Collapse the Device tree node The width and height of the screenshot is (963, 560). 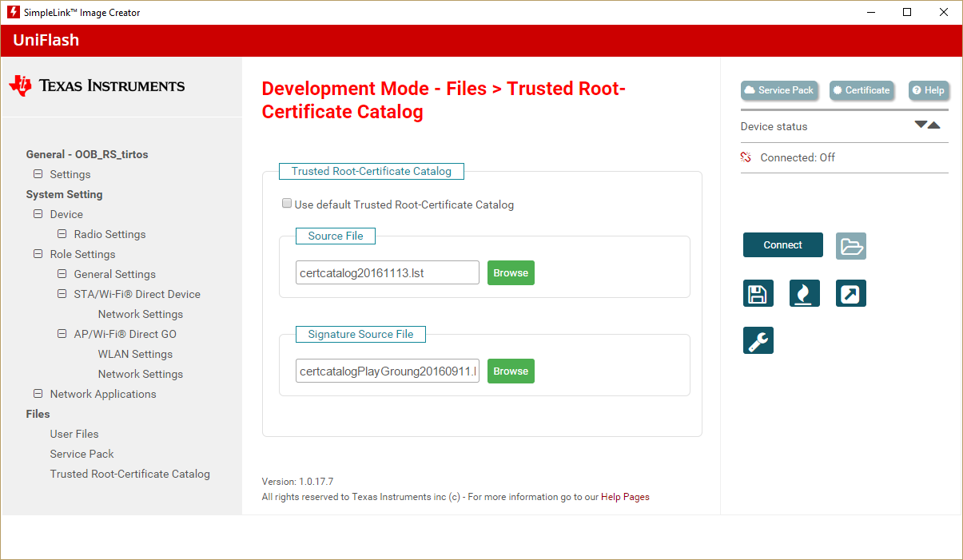pyautogui.click(x=38, y=214)
